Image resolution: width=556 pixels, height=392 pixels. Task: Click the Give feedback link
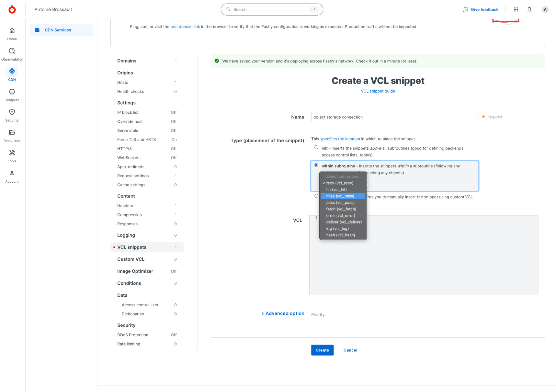(x=484, y=9)
